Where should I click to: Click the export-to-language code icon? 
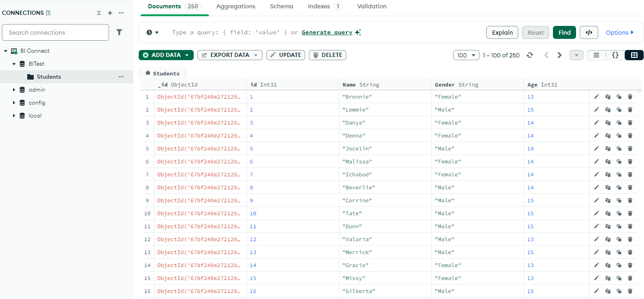[x=589, y=32]
